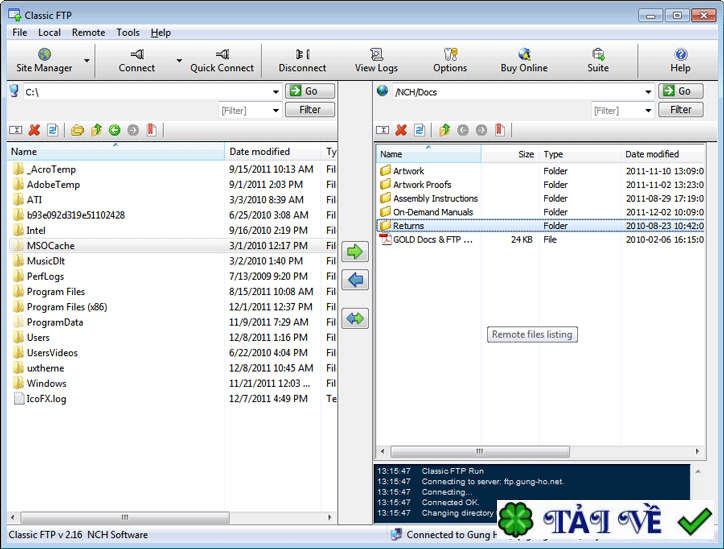Click red delete icon in local pane

pyautogui.click(x=34, y=130)
